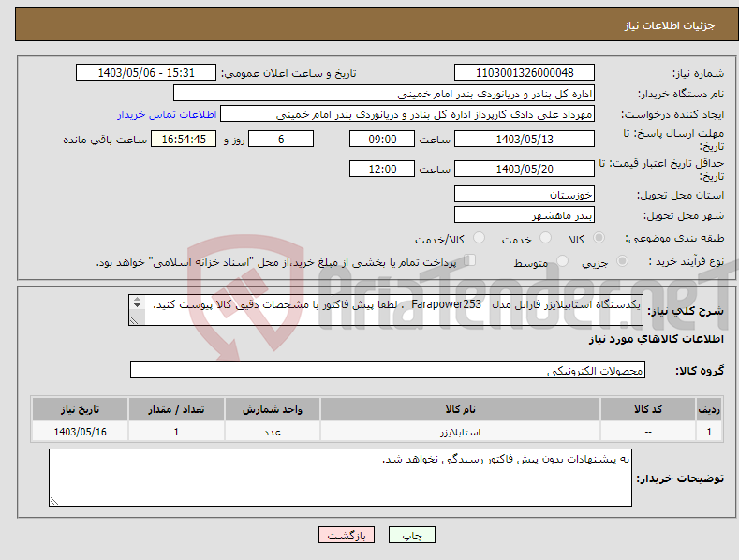Click the کد کالا column header
This screenshot has width=739, height=560.
(648, 409)
